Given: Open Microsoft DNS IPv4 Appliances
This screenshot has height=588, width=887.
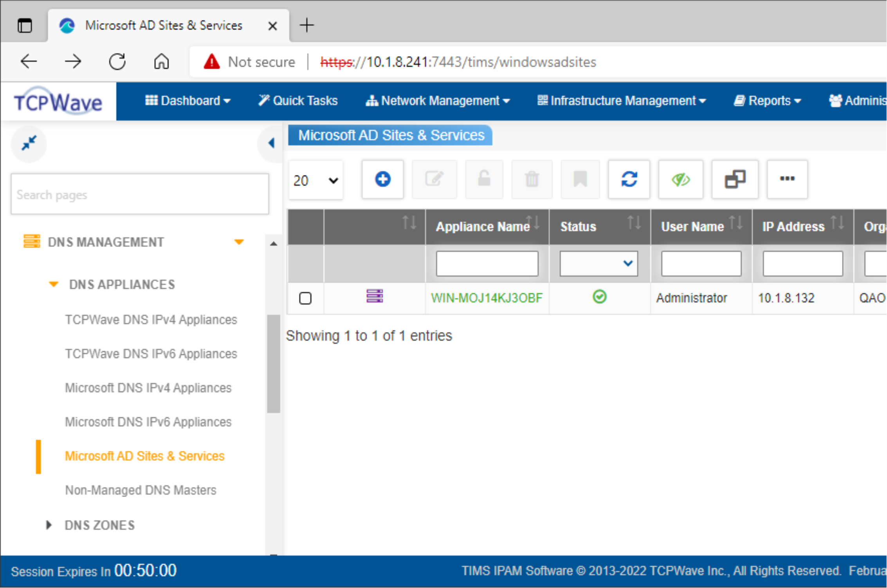Looking at the screenshot, I should coord(148,388).
